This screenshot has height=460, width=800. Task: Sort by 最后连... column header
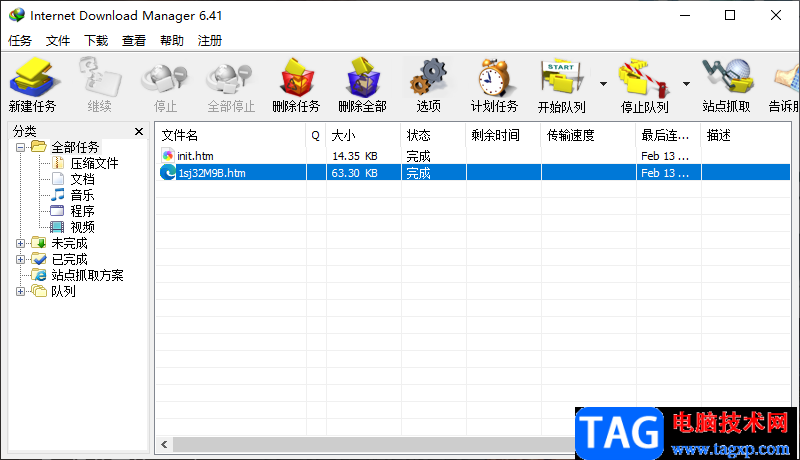(x=668, y=135)
